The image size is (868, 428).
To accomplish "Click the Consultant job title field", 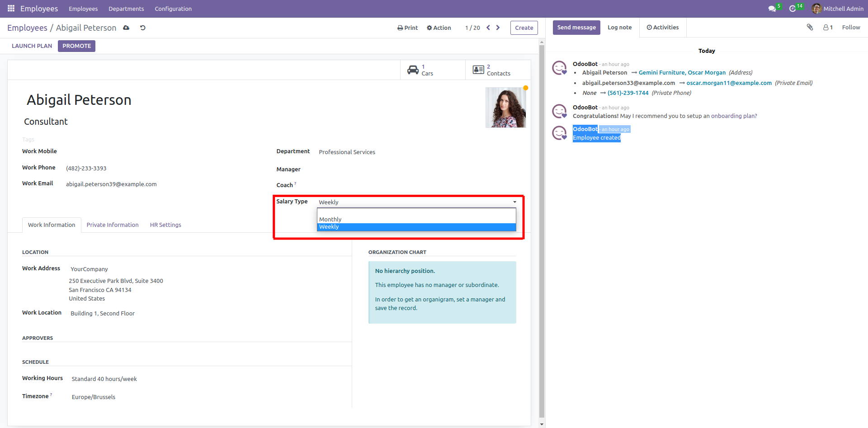I will click(x=46, y=122).
